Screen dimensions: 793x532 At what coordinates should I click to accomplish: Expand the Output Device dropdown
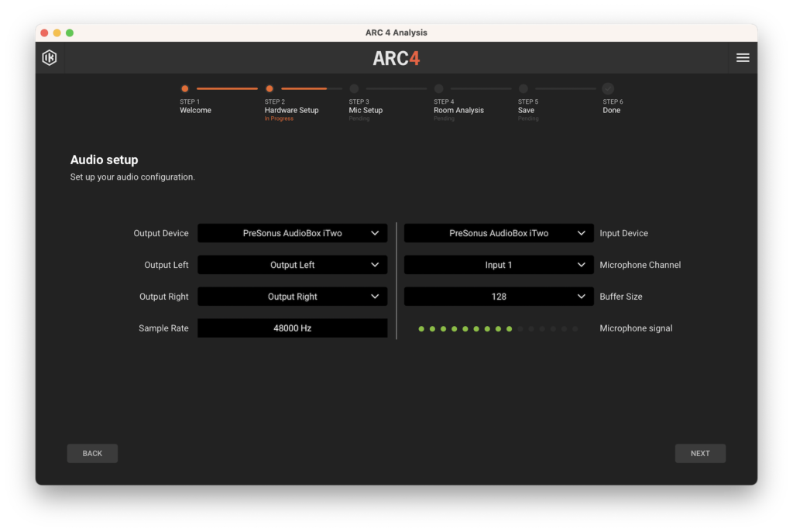(x=292, y=233)
